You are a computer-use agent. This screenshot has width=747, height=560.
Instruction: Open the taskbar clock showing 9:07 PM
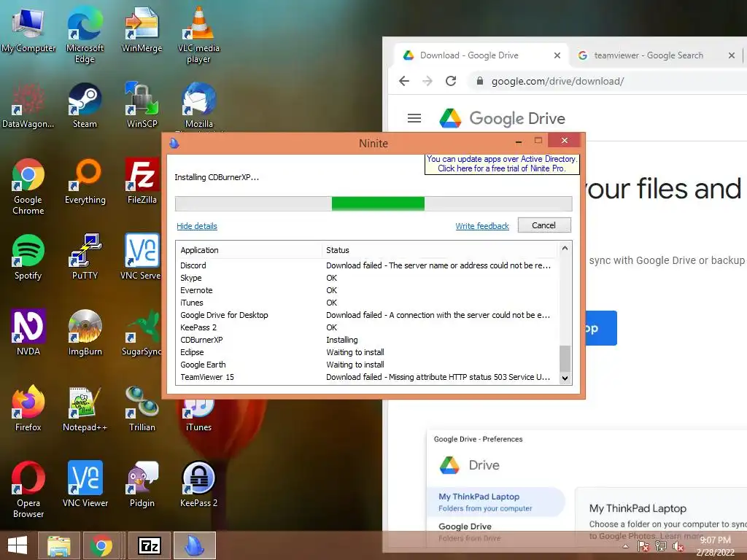point(715,545)
